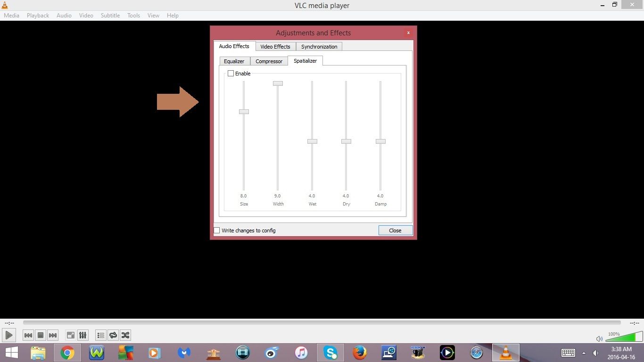Adjust the Width slider handle
This screenshot has width=644, height=362.
pos(277,83)
